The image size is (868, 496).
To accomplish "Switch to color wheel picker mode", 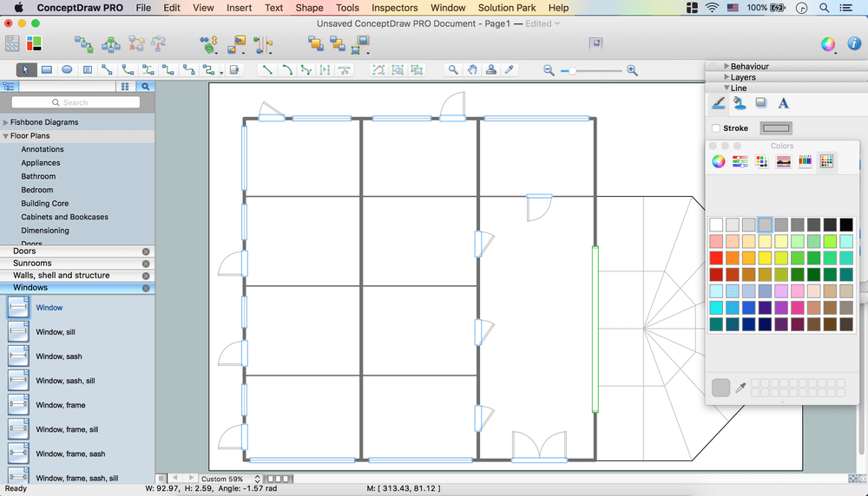I will (719, 161).
